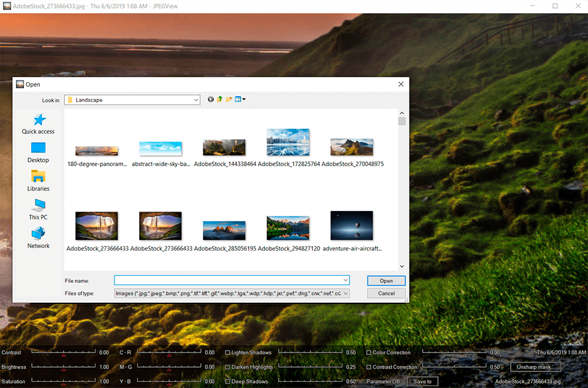Create a new folder via toolbar icon
The width and height of the screenshot is (588, 388).
228,99
